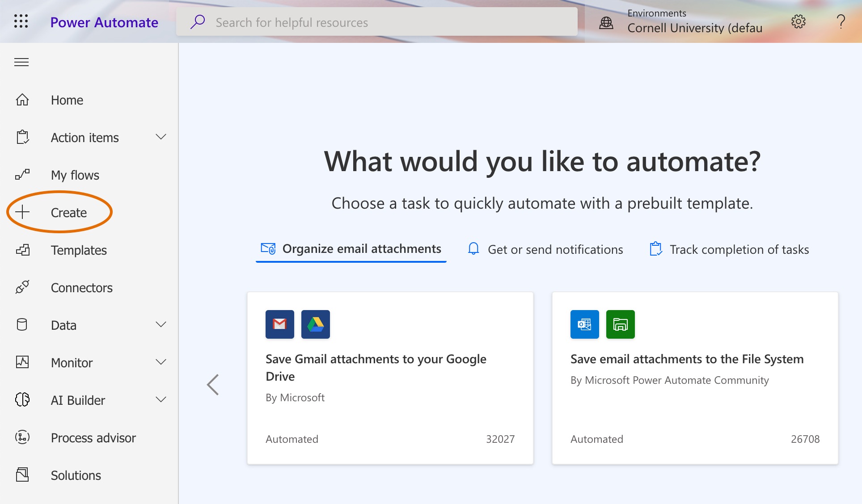Click the Monitor chart icon
This screenshot has width=862, height=504.
click(x=22, y=362)
